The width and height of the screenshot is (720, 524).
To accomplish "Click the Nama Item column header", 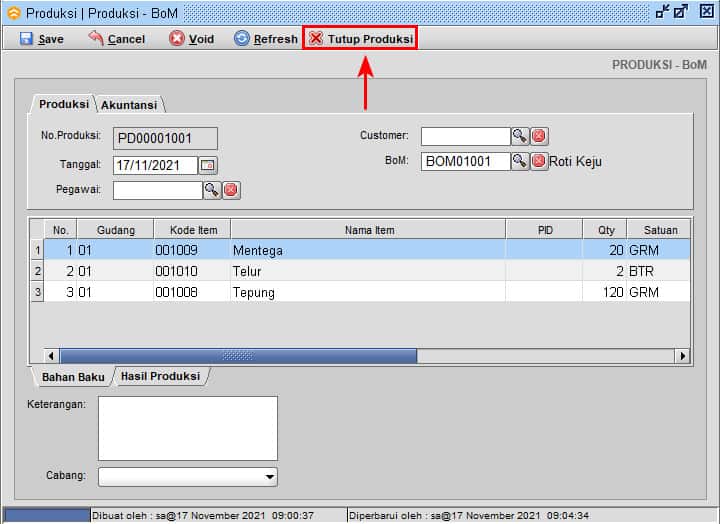I will 368,230.
